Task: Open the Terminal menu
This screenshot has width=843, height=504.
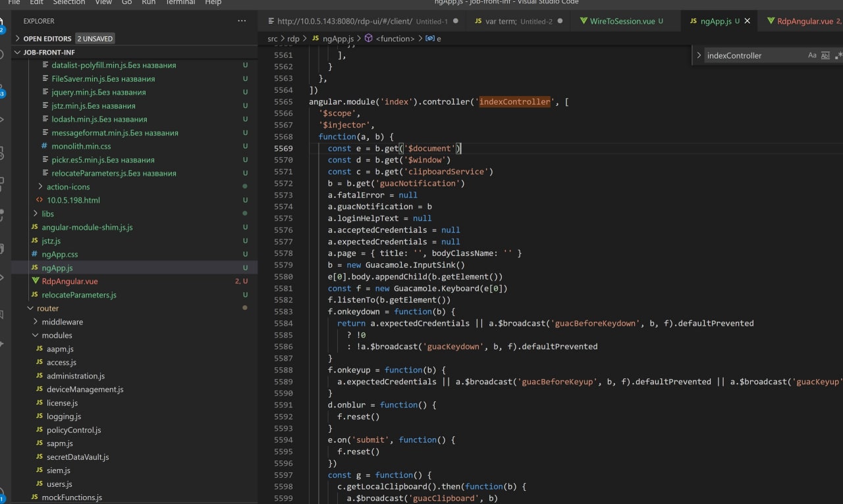Action: point(181,3)
